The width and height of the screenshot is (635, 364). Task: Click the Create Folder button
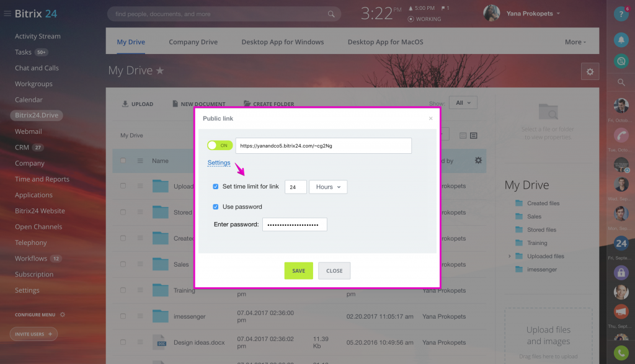click(269, 104)
